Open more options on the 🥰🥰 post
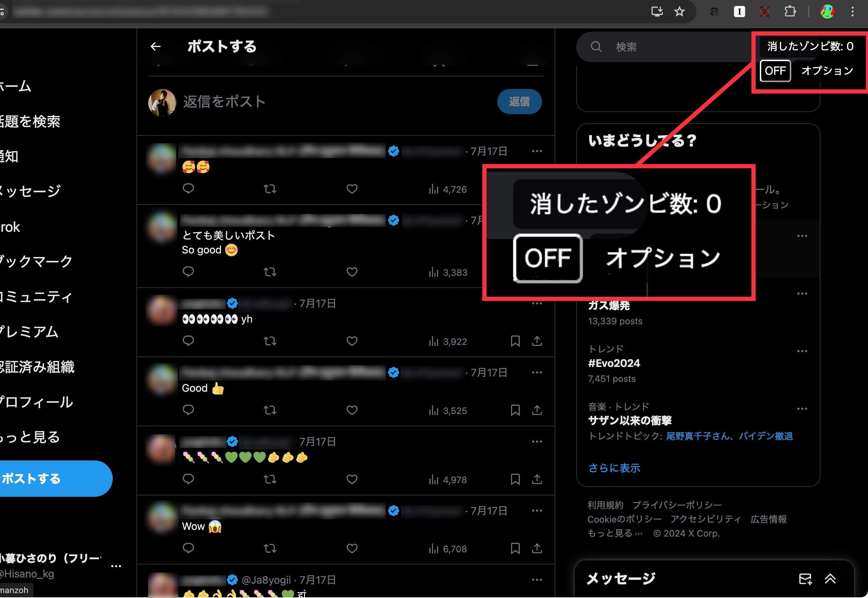The width and height of the screenshot is (868, 598). 537,150
